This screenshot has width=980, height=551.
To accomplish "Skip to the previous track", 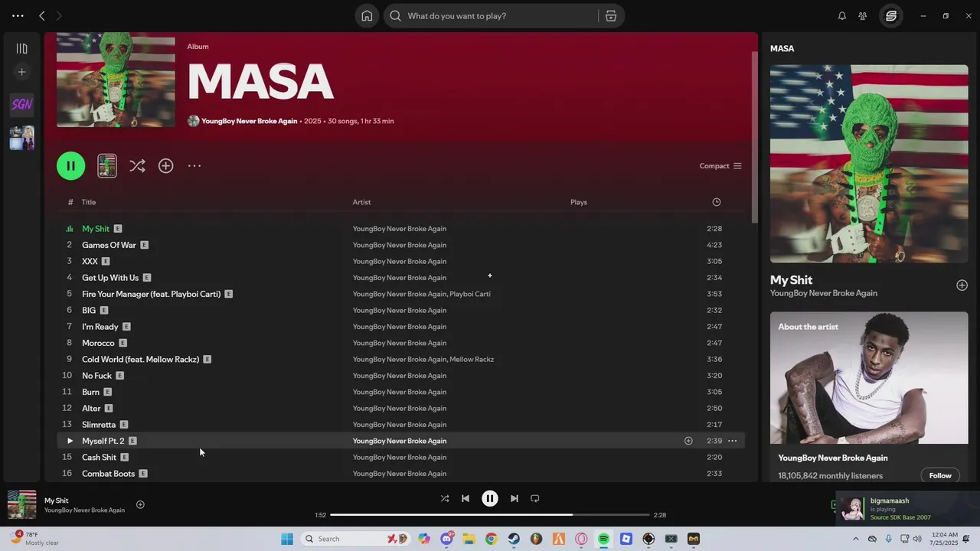I will 465,498.
